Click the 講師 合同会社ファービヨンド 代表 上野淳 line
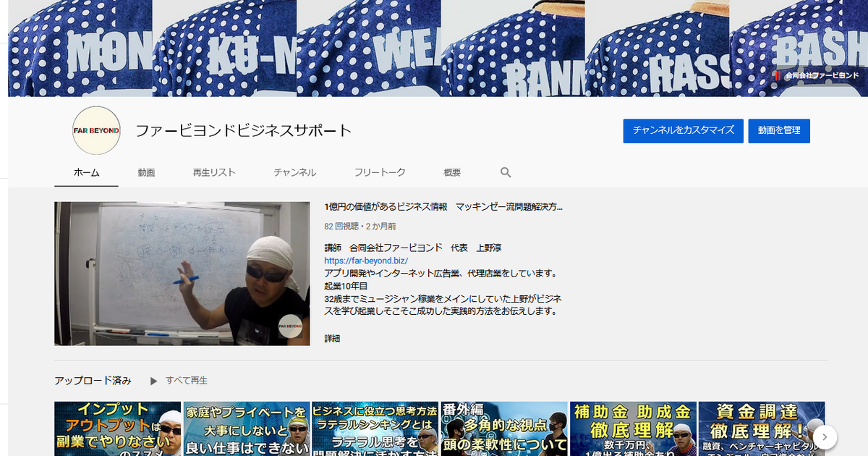The height and width of the screenshot is (456, 868). 413,248
